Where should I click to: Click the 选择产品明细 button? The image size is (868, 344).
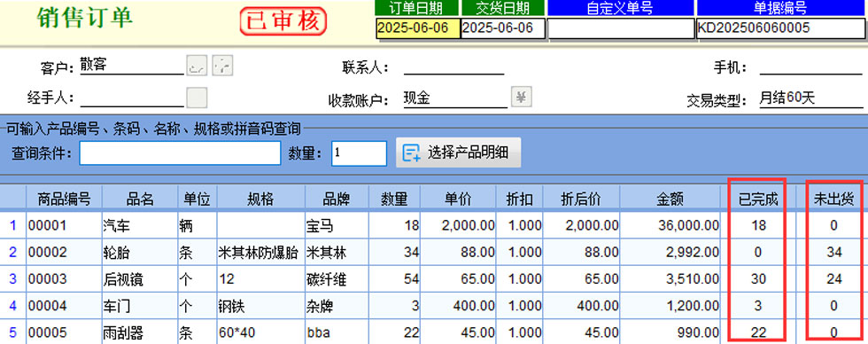459,152
